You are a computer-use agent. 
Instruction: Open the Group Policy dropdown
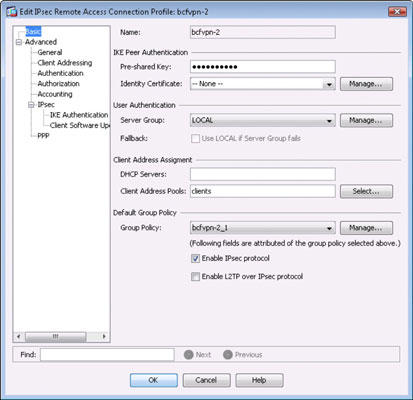point(263,228)
